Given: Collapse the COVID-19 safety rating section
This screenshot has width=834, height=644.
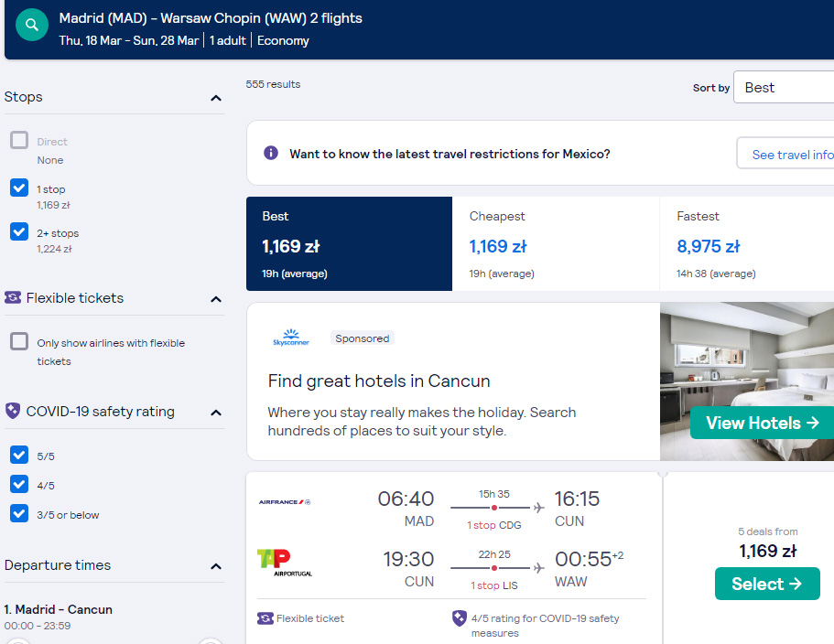Looking at the screenshot, I should (x=216, y=413).
